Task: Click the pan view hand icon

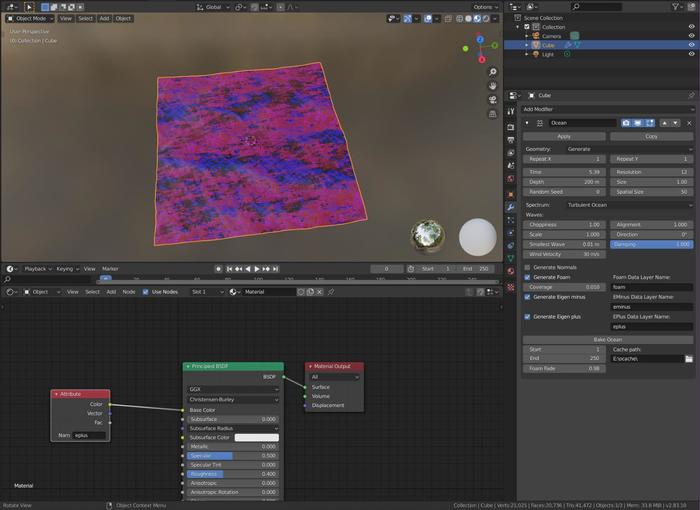Action: [493, 86]
